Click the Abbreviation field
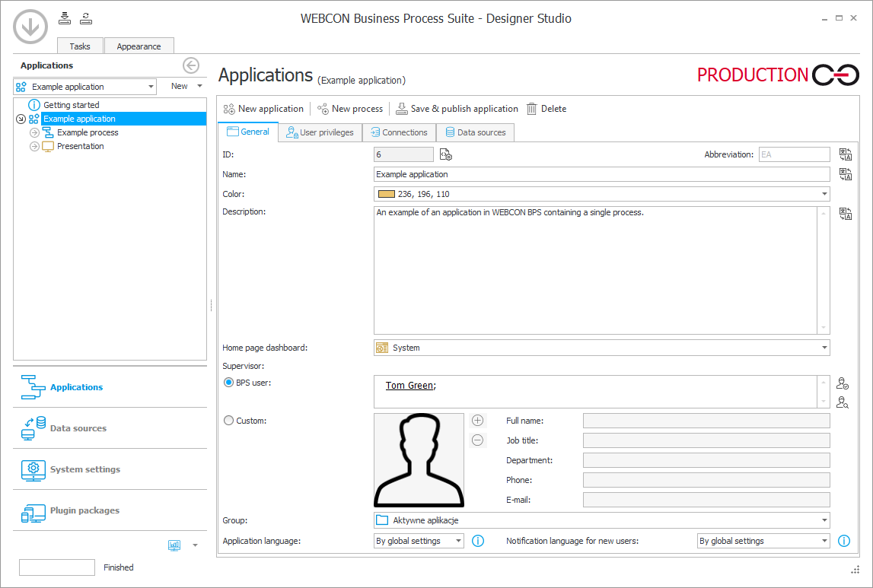This screenshot has width=873, height=588. click(794, 154)
